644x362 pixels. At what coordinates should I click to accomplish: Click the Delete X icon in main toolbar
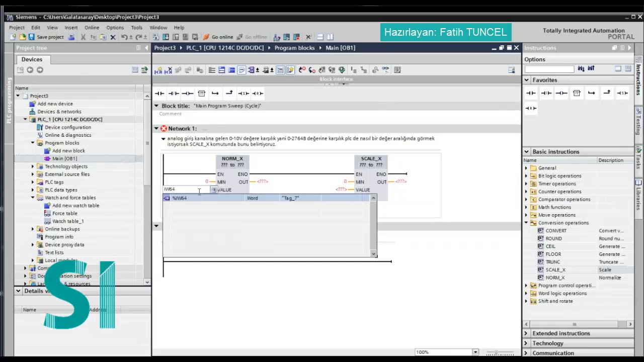click(x=113, y=37)
